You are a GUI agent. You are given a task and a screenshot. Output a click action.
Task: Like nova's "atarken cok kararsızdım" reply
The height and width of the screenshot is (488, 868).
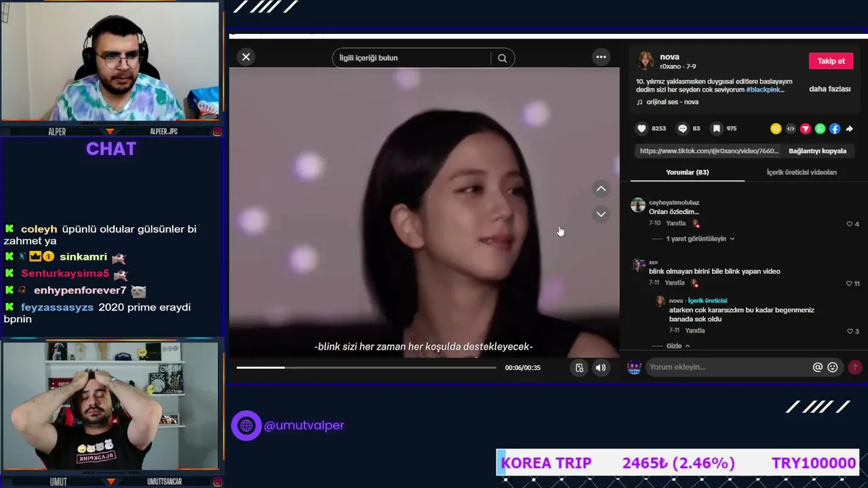(850, 331)
